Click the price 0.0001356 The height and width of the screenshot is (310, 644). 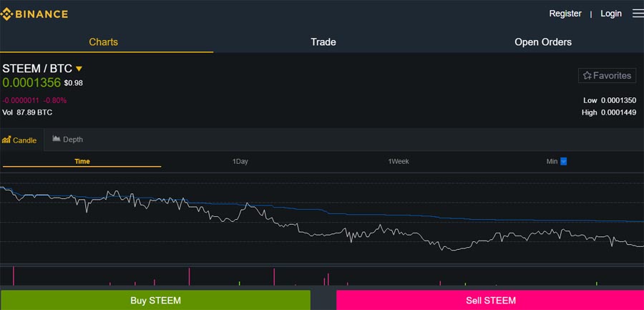point(31,82)
